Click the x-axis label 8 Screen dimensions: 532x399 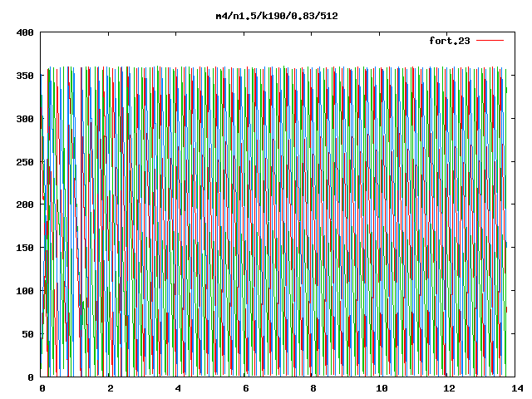point(313,388)
